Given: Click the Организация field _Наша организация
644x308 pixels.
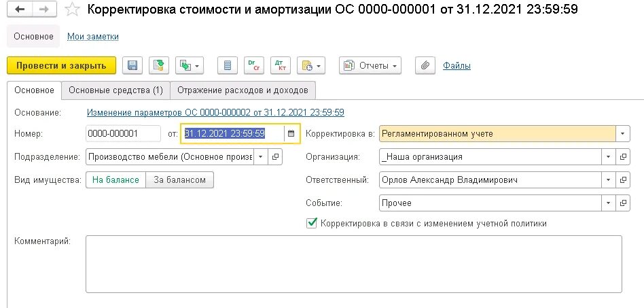Looking at the screenshot, I should [490, 156].
